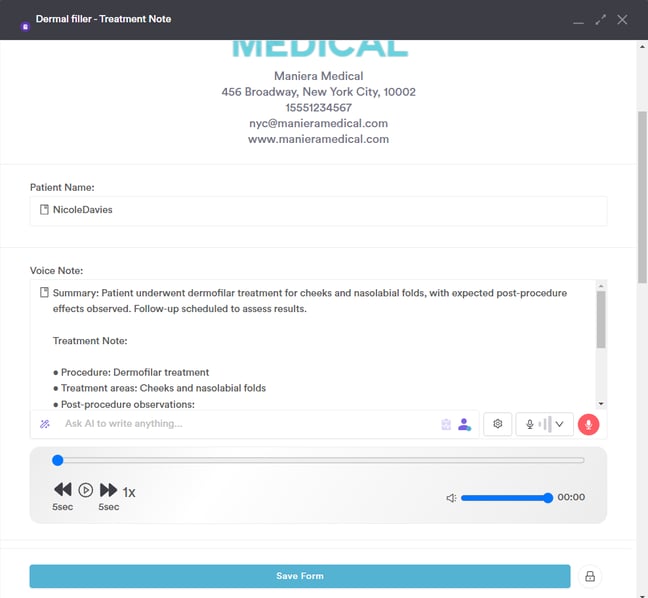Viewport: 648px width, 598px height.
Task: Click the Save Form button
Action: pos(300,576)
